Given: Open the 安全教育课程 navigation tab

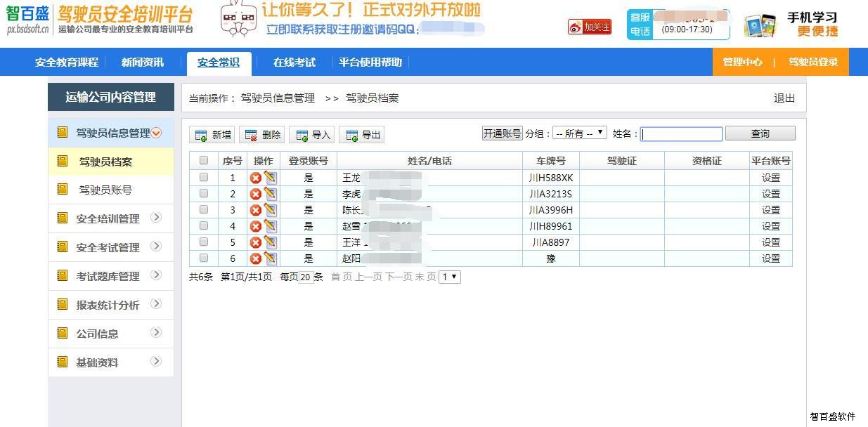Looking at the screenshot, I should [x=67, y=63].
